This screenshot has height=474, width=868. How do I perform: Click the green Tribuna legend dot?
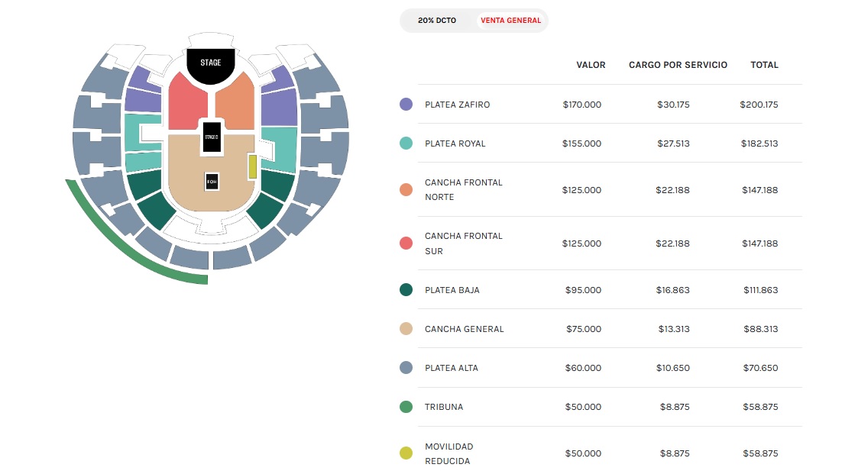406,407
